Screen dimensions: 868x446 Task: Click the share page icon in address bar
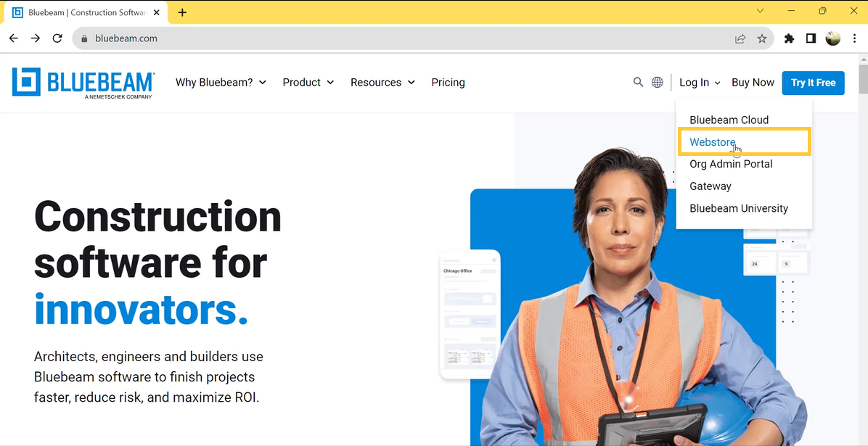740,38
